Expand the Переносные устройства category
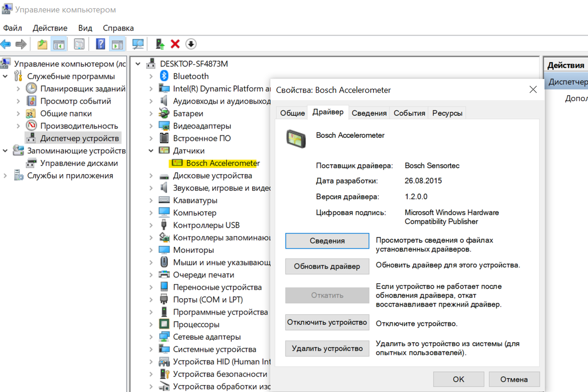 click(x=151, y=287)
